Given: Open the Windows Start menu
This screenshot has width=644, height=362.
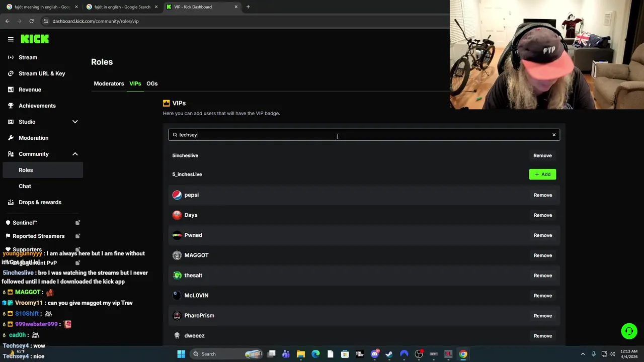Looking at the screenshot, I should (181, 354).
